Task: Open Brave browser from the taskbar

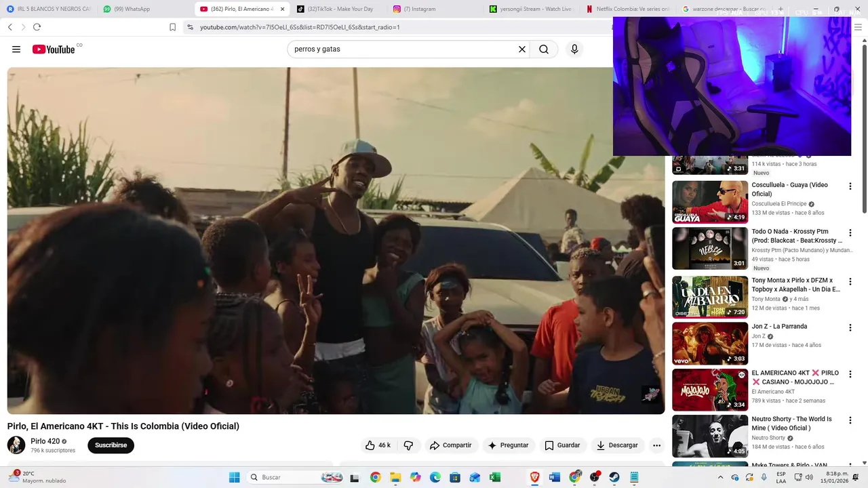Action: tap(535, 477)
